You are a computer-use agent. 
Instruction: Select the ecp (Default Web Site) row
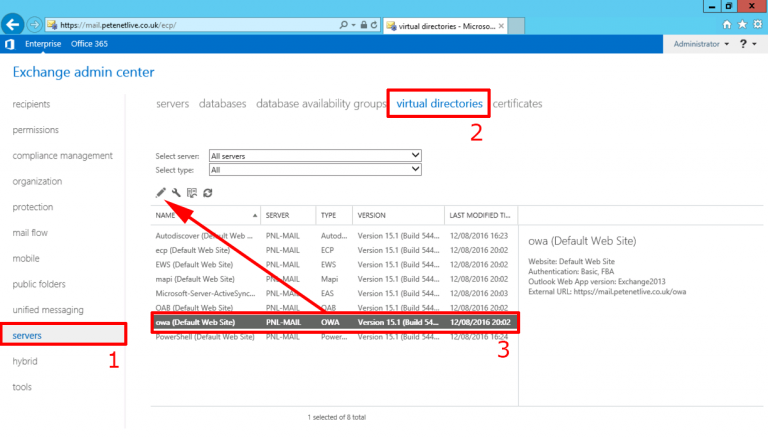click(334, 250)
